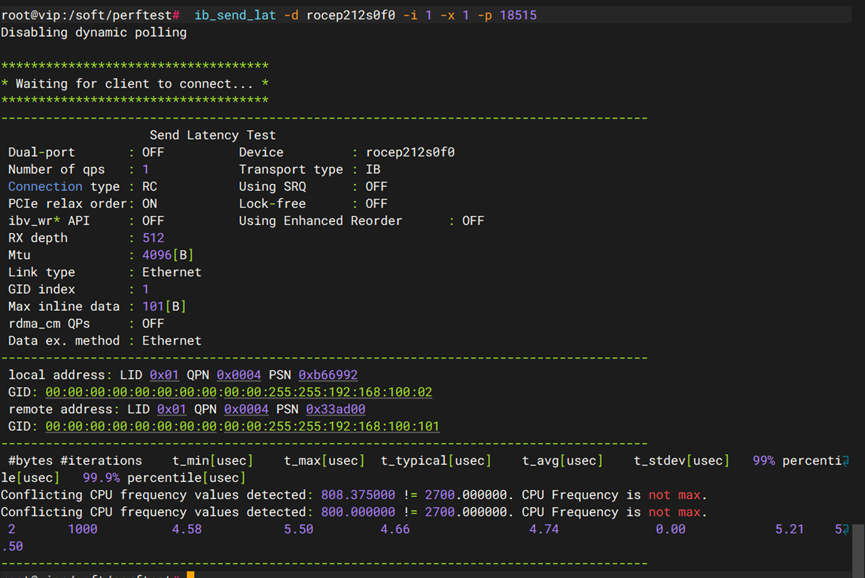Click the yellow cursor at the bottom prompt
This screenshot has width=865, height=578.
click(x=190, y=575)
